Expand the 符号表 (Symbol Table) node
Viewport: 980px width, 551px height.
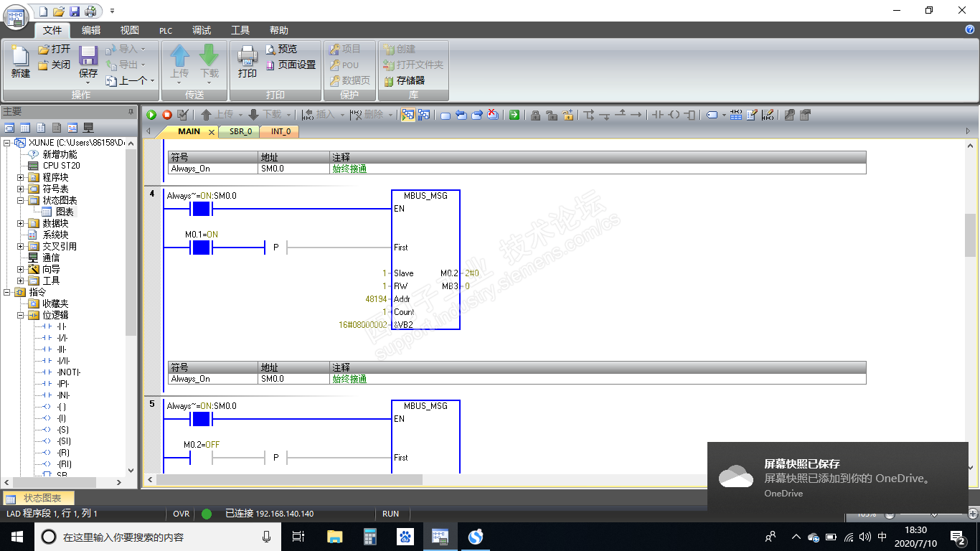21,189
